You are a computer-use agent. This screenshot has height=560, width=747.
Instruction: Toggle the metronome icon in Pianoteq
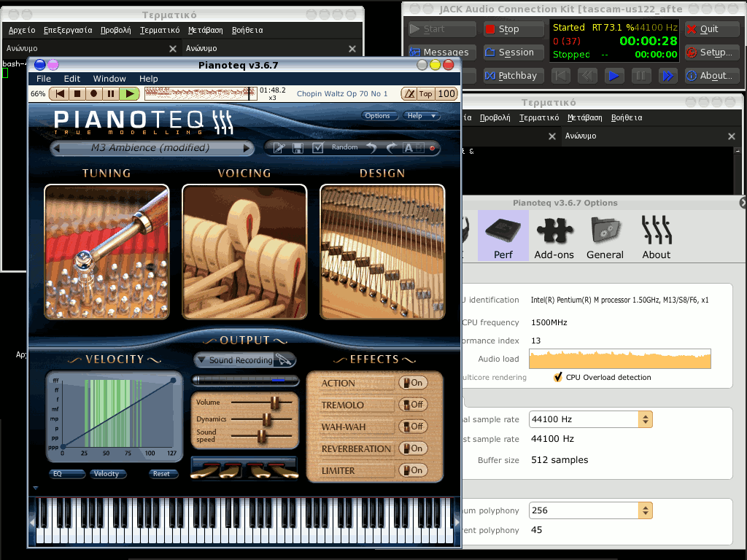tap(409, 94)
